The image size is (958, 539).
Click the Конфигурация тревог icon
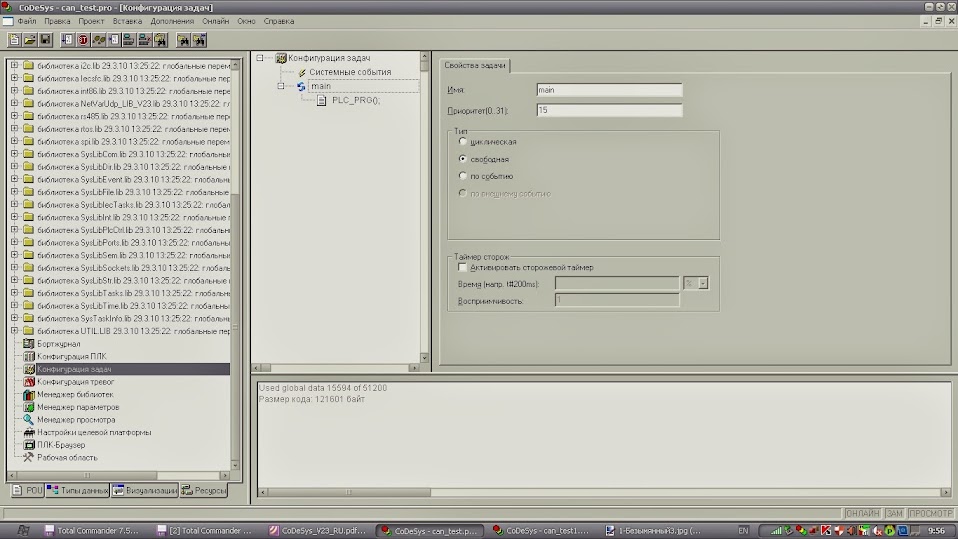click(x=29, y=381)
